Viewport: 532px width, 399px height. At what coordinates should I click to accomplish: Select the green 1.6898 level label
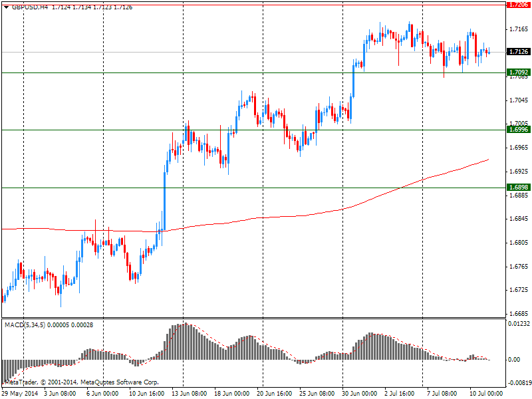click(518, 188)
